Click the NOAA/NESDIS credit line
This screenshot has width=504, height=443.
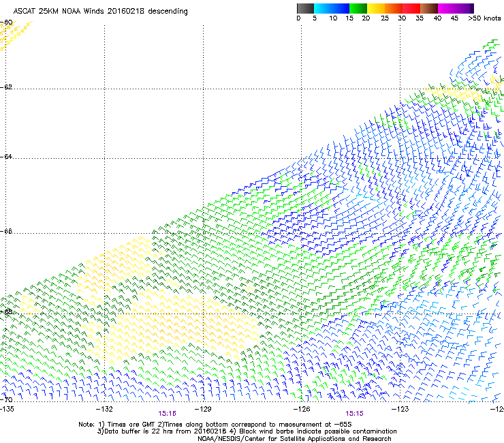coord(294,439)
